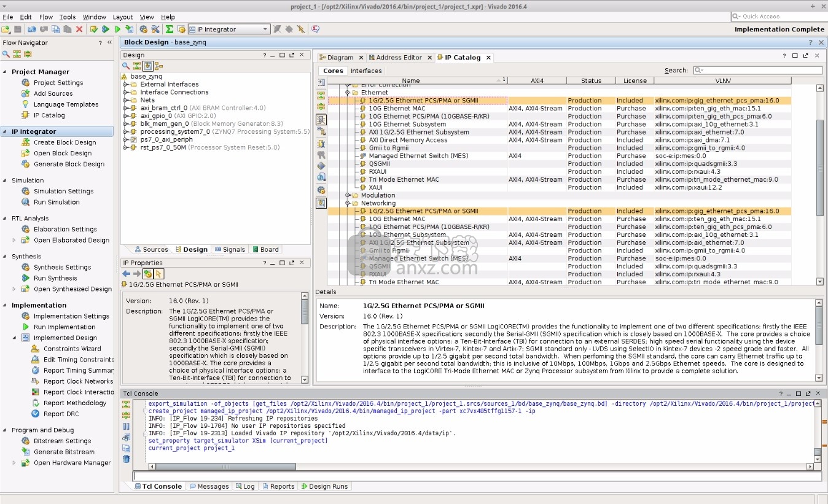Click the License column header
This screenshot has width=828, height=504.
tap(635, 80)
